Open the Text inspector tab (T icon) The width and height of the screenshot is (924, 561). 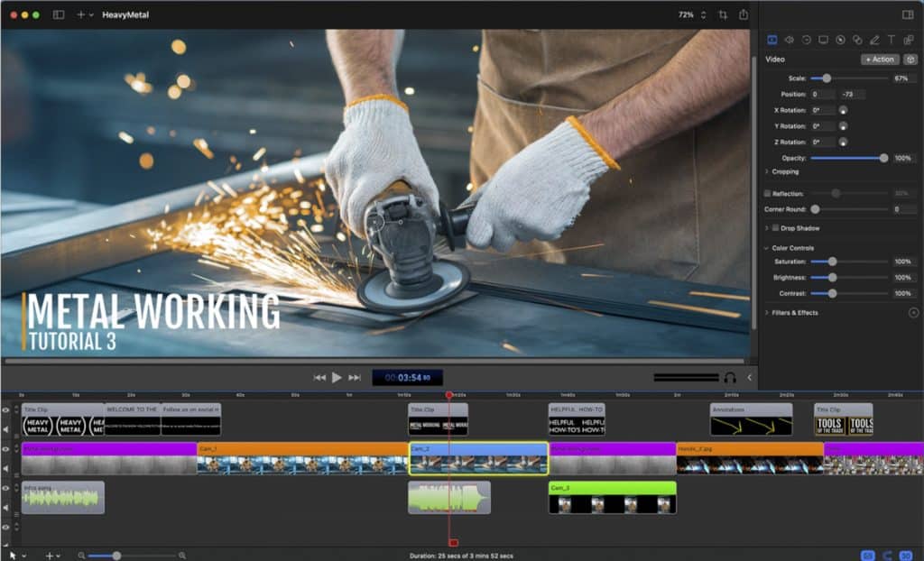coord(891,40)
